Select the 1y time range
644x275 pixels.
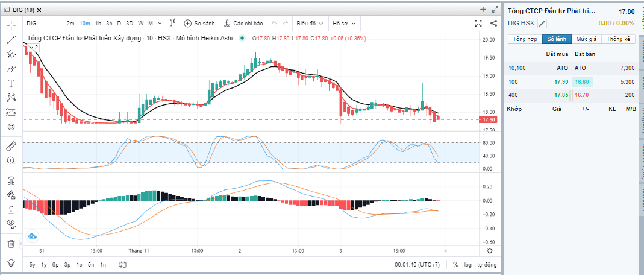[x=44, y=264]
